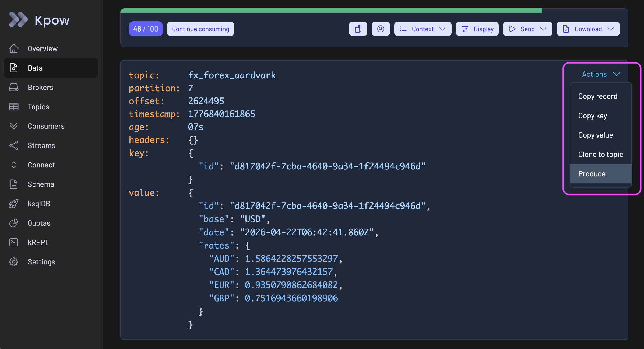Click the ksqlDB rocket icon
Image resolution: width=644 pixels, height=349 pixels.
(14, 204)
